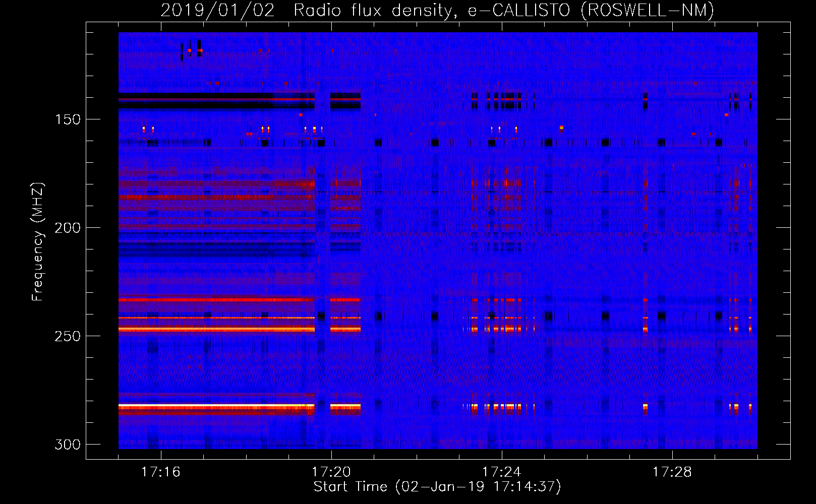
Task: Click the 17:20 time tick label
Action: click(331, 472)
